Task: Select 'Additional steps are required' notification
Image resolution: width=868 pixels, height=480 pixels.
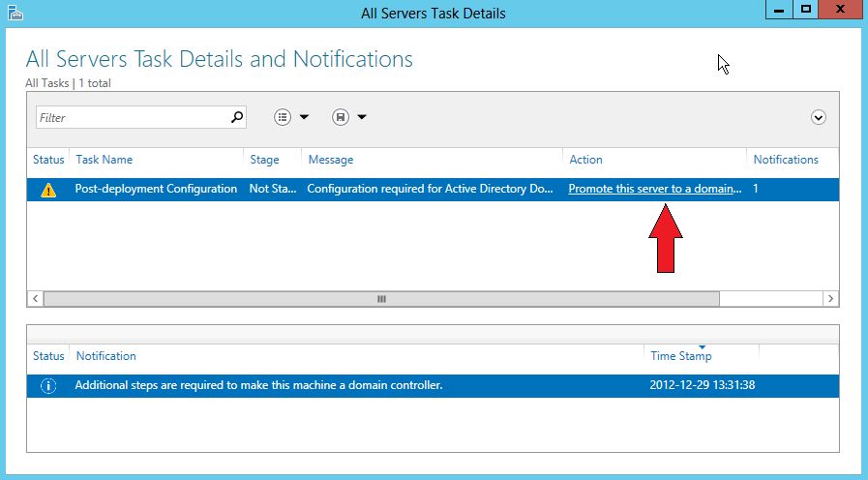Action: (x=258, y=385)
